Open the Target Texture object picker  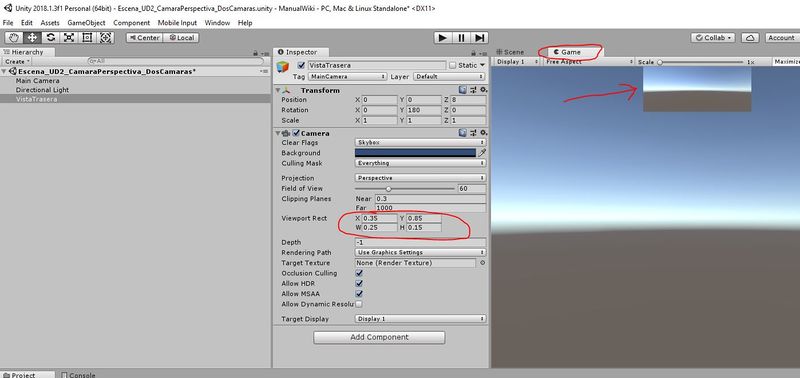tap(483, 263)
